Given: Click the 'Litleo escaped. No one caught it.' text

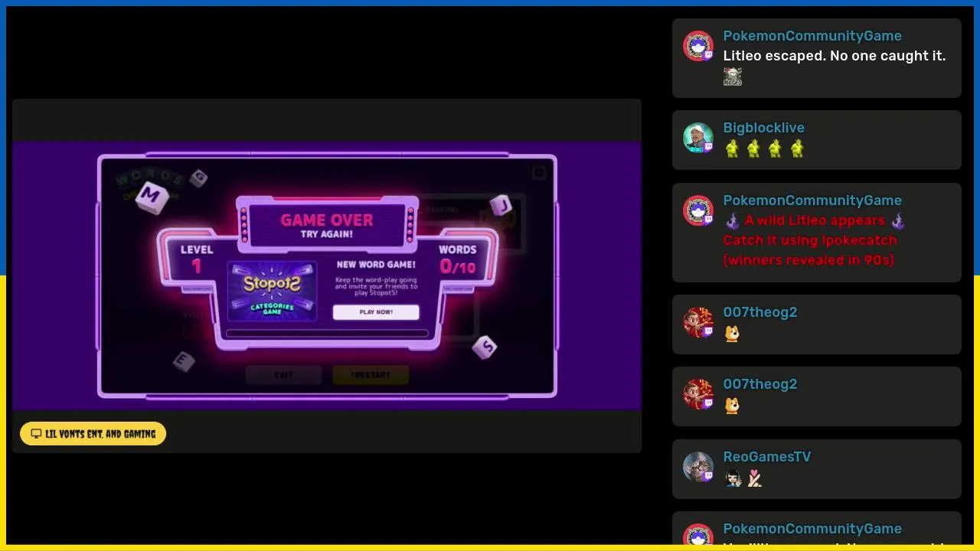Looking at the screenshot, I should pos(834,56).
